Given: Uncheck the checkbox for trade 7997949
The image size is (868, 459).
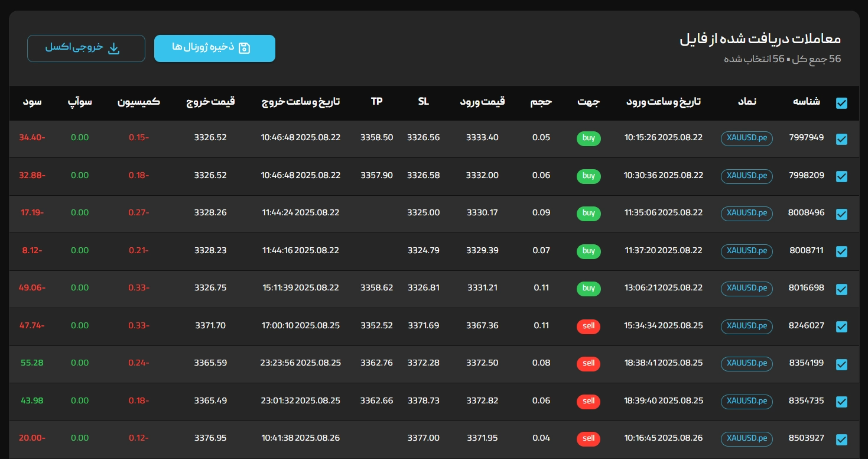Looking at the screenshot, I should (x=841, y=139).
